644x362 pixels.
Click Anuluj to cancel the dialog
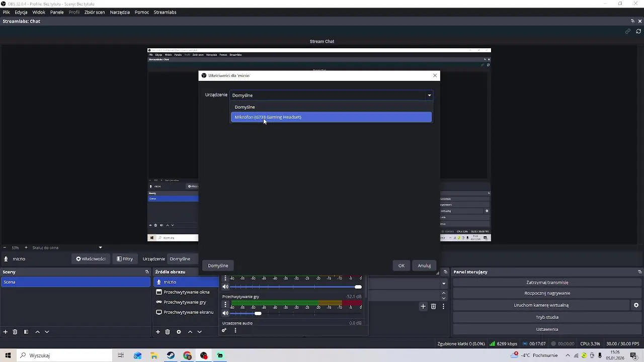pyautogui.click(x=424, y=265)
